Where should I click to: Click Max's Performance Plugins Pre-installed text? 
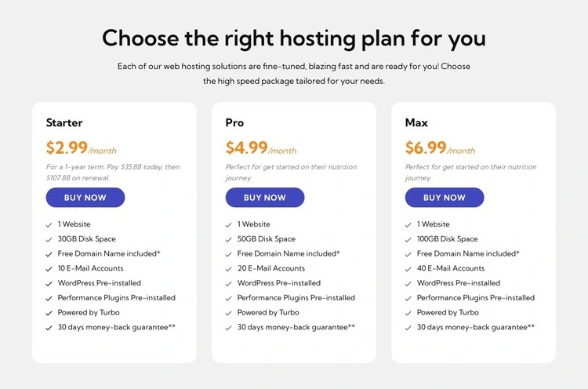tap(475, 298)
